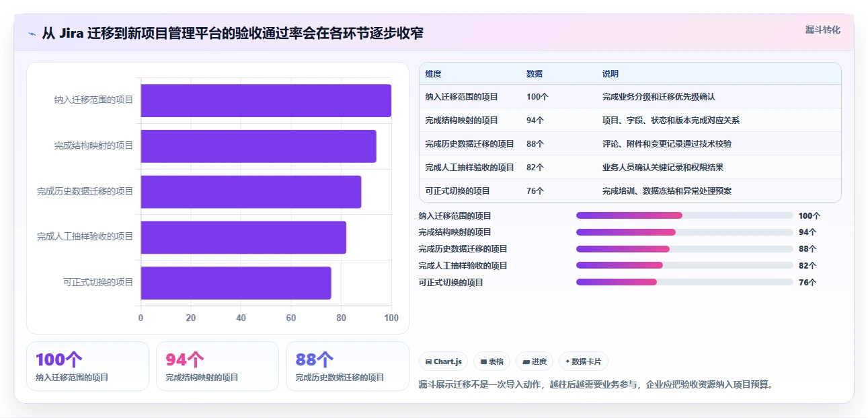Viewport: 868px width, 418px height.
Task: Click the chart bar for 完成结构映射的项目
Action: click(259, 146)
